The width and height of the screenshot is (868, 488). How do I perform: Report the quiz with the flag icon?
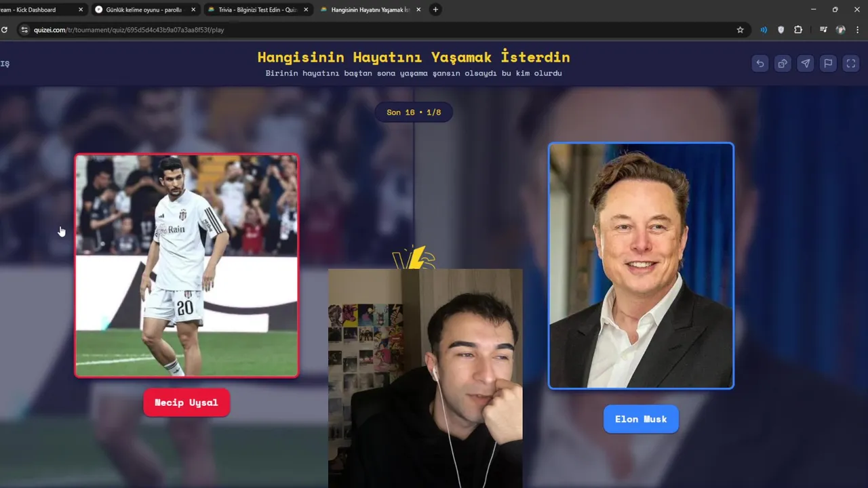[828, 63]
